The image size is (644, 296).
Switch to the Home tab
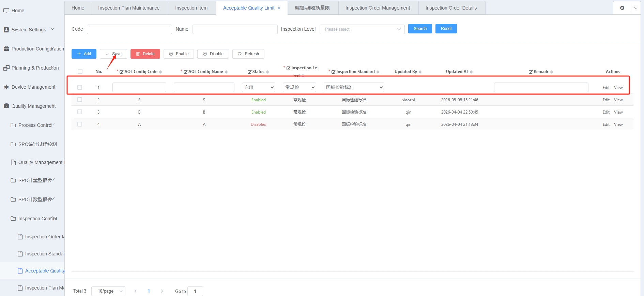78,8
